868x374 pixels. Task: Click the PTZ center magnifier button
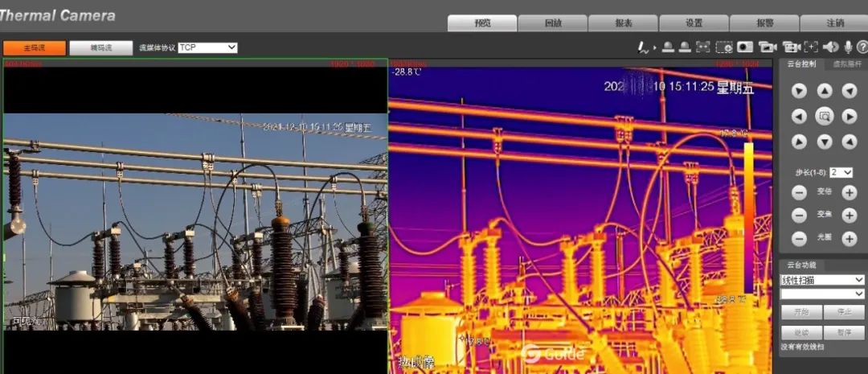point(824,117)
